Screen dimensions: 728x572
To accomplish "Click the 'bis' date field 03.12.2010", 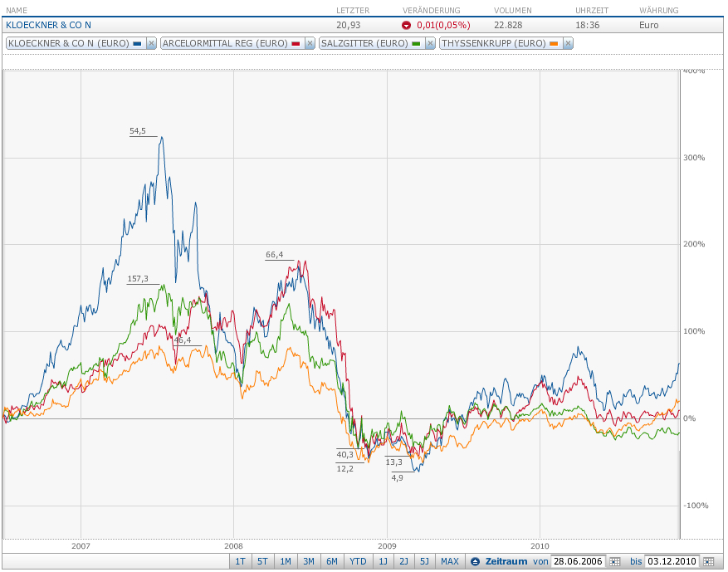I will (x=672, y=562).
